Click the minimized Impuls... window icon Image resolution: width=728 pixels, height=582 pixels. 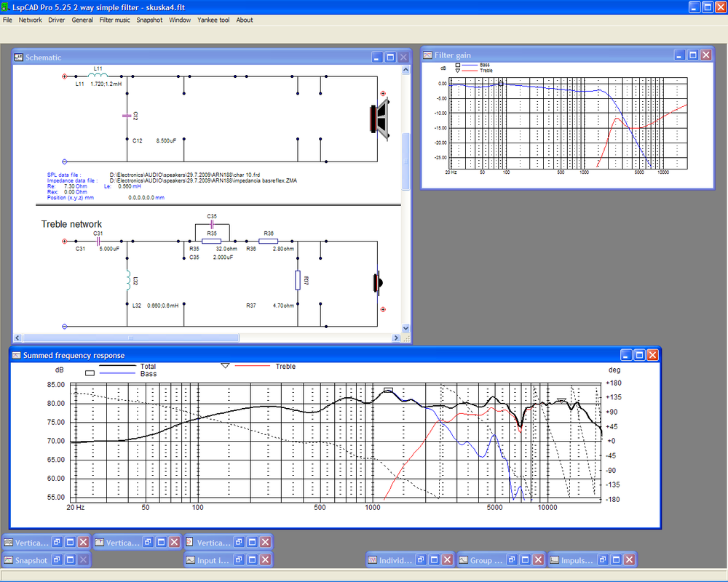(554, 559)
